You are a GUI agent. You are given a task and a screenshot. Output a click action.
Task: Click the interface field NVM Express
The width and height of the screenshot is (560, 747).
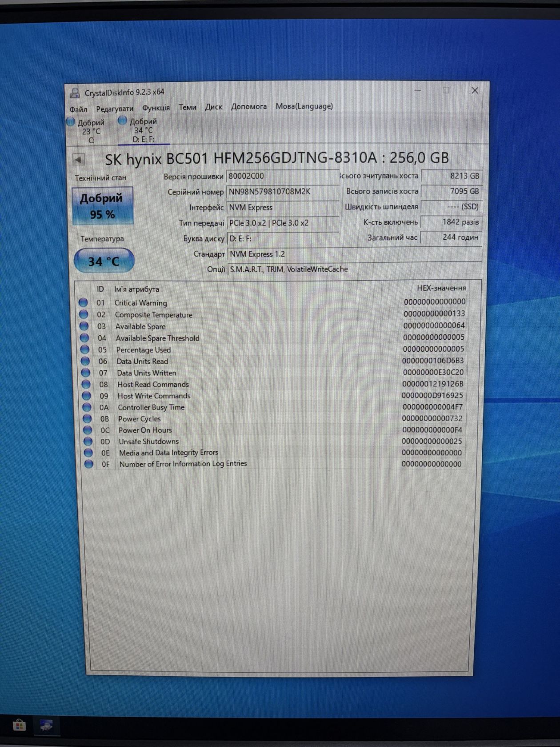click(x=283, y=207)
